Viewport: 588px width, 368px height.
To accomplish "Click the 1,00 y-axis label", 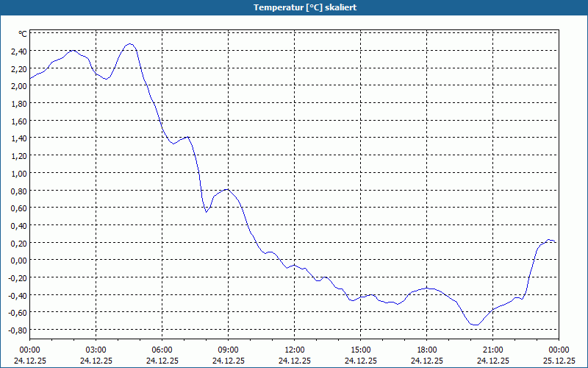I will click(x=19, y=174).
